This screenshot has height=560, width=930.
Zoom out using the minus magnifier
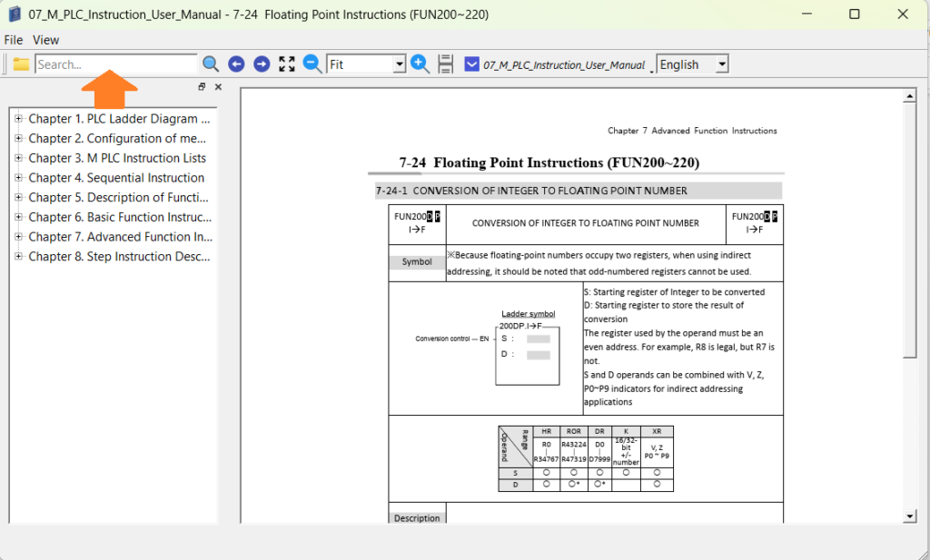click(x=312, y=64)
